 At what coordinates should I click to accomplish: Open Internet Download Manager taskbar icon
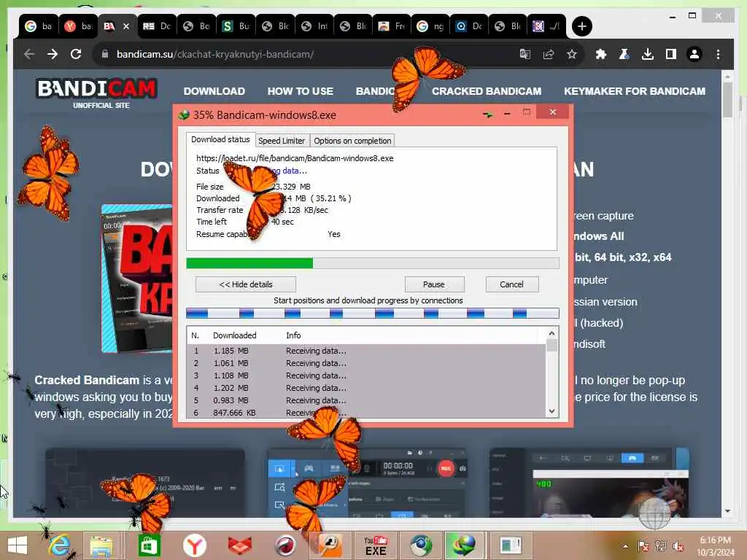[463, 545]
